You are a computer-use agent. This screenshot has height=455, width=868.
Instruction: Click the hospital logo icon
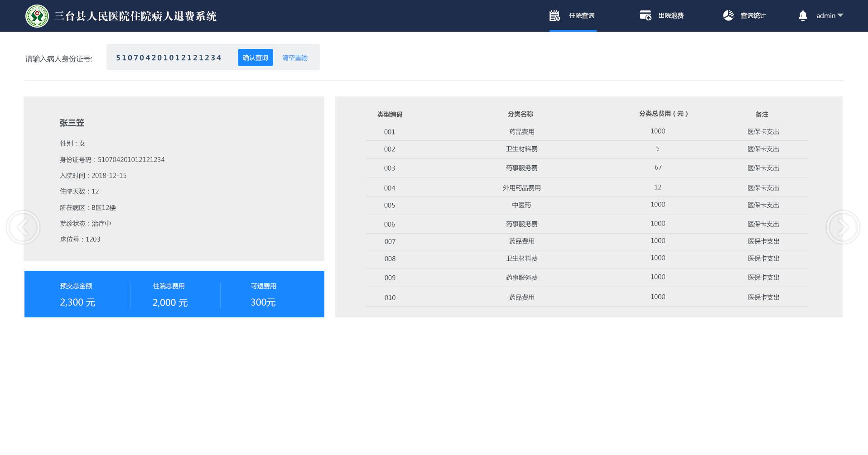(37, 16)
